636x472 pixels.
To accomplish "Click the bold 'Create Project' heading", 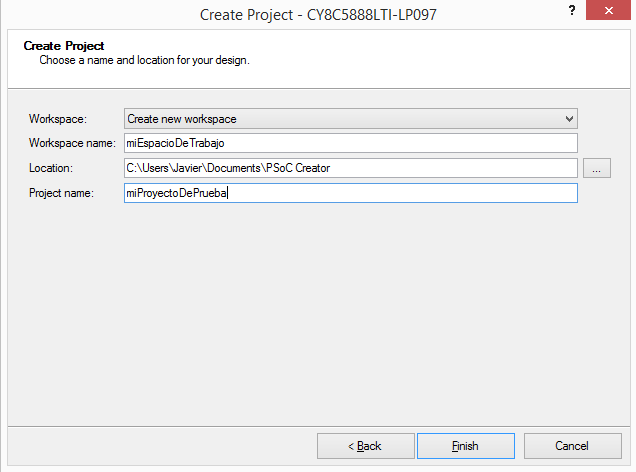I will [x=64, y=46].
